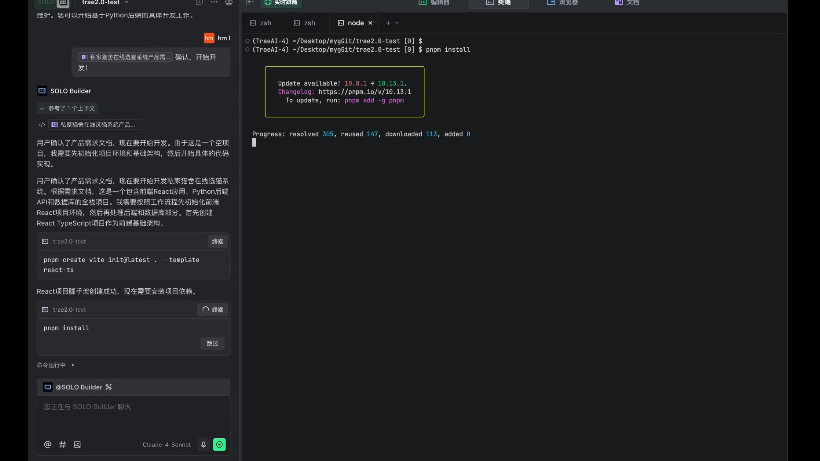Click the pnpm.io changelog URL in terminal
The height and width of the screenshot is (461, 820).
365,91
